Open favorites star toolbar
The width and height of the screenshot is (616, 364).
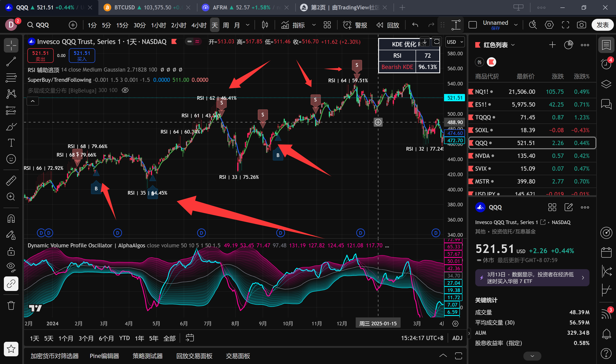pyautogui.click(x=11, y=349)
